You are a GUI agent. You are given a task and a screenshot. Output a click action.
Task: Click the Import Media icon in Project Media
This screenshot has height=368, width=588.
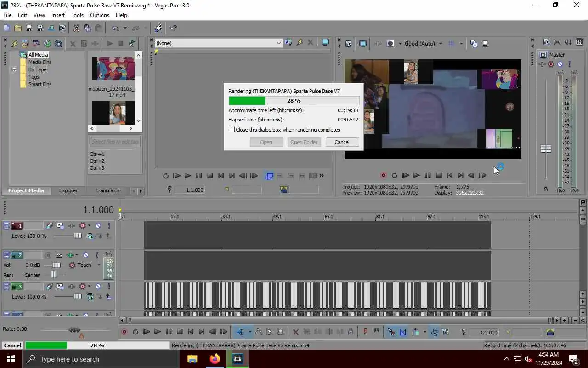click(x=25, y=44)
